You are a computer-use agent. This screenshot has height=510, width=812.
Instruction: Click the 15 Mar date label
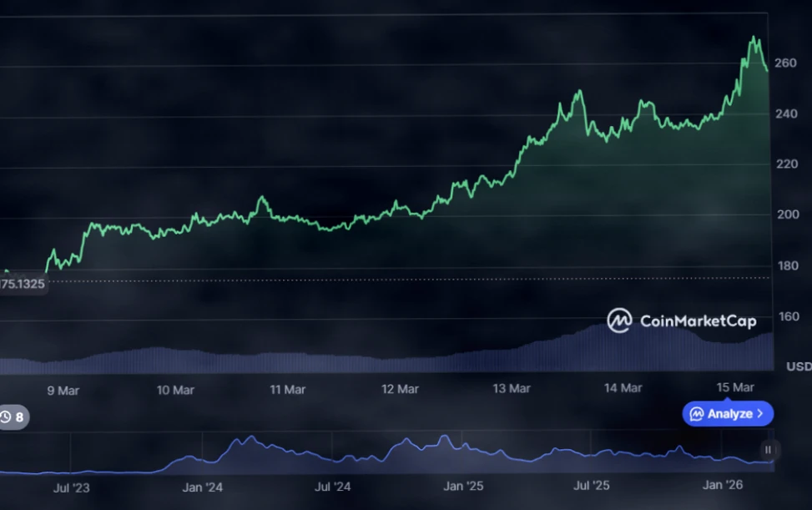tap(735, 387)
